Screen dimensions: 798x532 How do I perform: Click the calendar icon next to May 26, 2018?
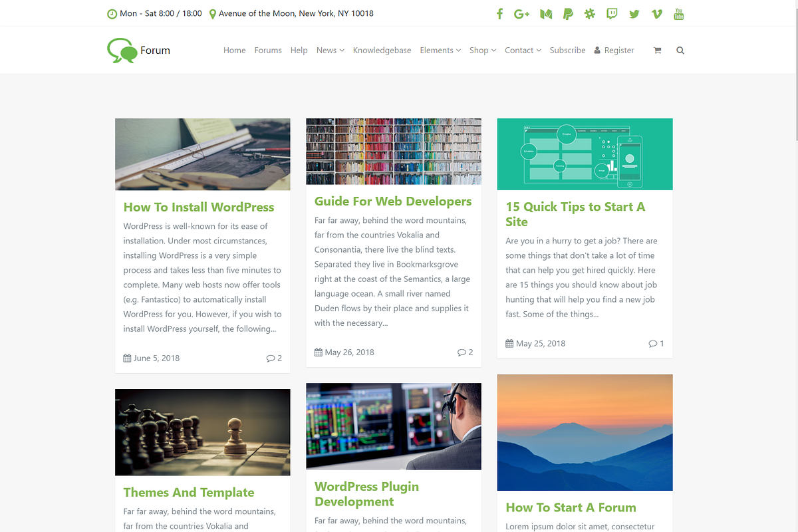click(319, 352)
